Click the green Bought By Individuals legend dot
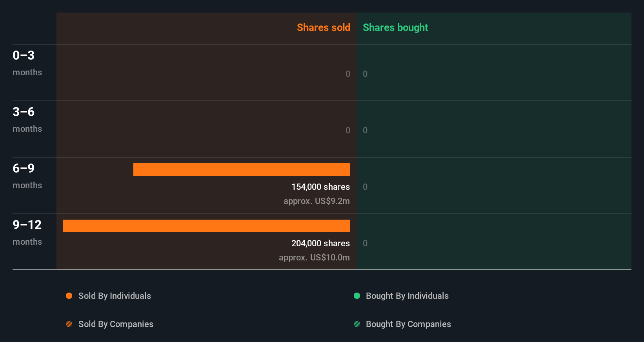644x342 pixels. click(x=357, y=296)
